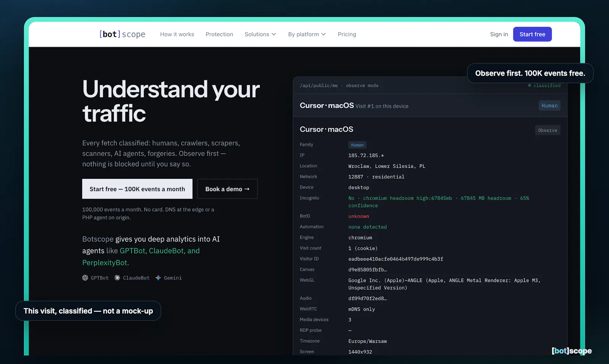This screenshot has width=609, height=364.
Task: Click the Observe badge in details panel
Action: [x=547, y=130]
